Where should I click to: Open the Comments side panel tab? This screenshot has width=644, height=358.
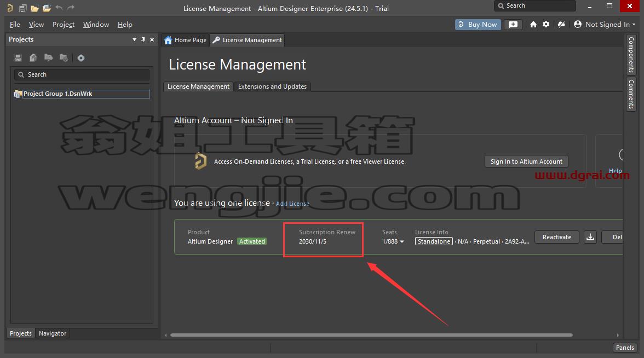click(631, 94)
